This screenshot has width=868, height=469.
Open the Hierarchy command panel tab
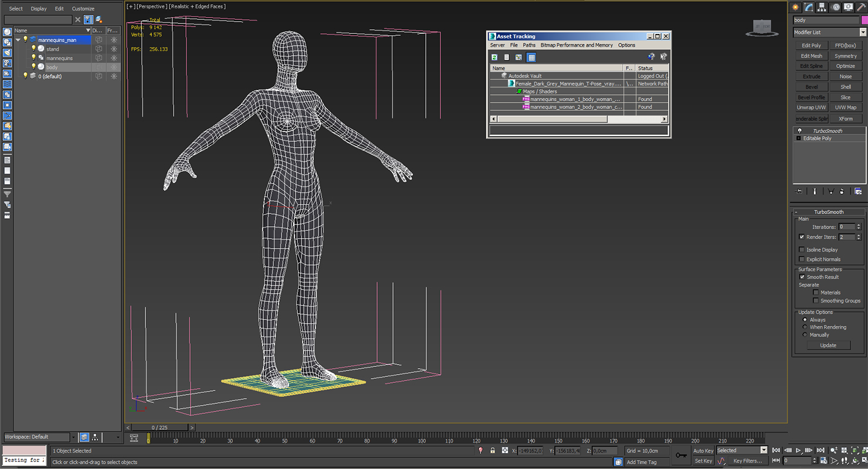point(822,7)
